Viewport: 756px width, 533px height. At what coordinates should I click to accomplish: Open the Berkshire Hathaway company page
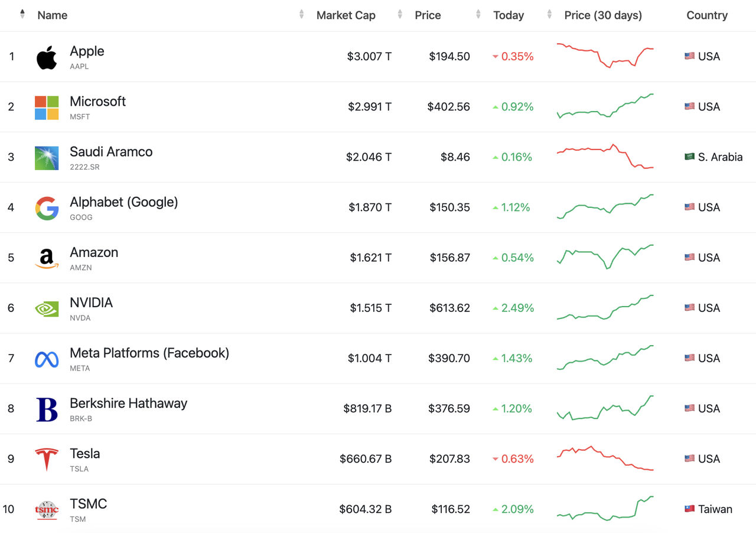click(128, 403)
